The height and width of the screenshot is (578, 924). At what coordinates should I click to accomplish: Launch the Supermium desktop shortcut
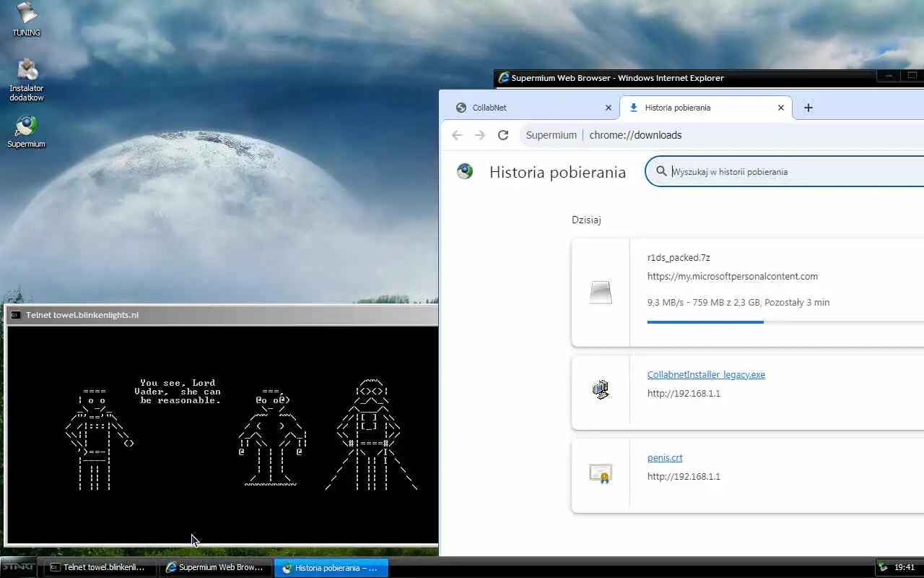pyautogui.click(x=27, y=131)
